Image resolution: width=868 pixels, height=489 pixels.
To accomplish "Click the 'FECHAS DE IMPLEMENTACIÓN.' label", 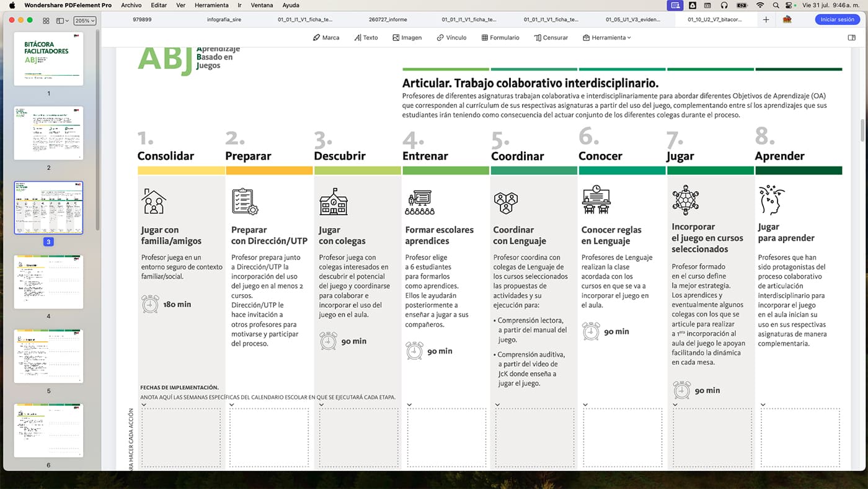I will tap(179, 387).
